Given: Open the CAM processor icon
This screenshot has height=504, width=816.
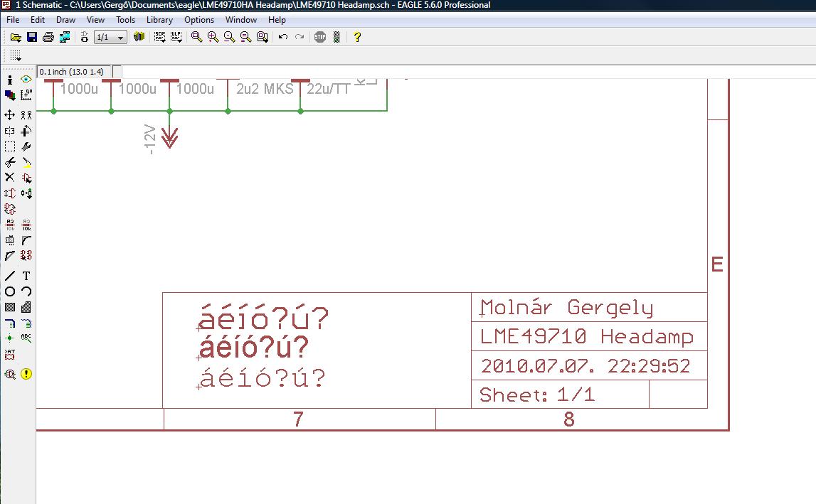Looking at the screenshot, I should pyautogui.click(x=65, y=37).
